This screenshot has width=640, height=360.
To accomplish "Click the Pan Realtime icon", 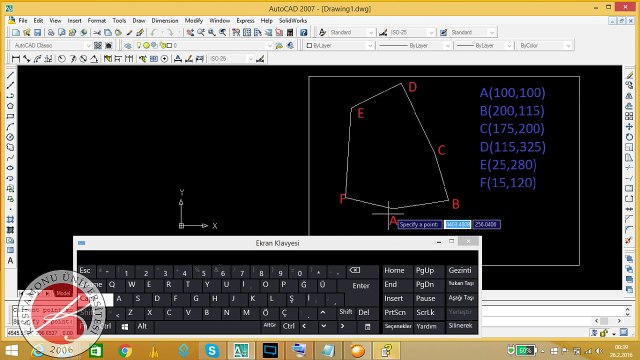I will click(x=190, y=33).
